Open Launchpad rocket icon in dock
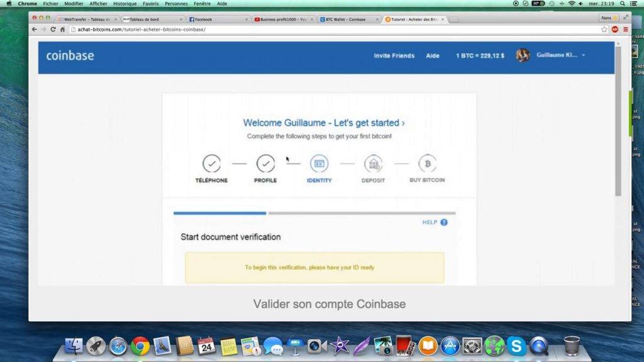Viewport: 644px width, 362px height. (96, 346)
